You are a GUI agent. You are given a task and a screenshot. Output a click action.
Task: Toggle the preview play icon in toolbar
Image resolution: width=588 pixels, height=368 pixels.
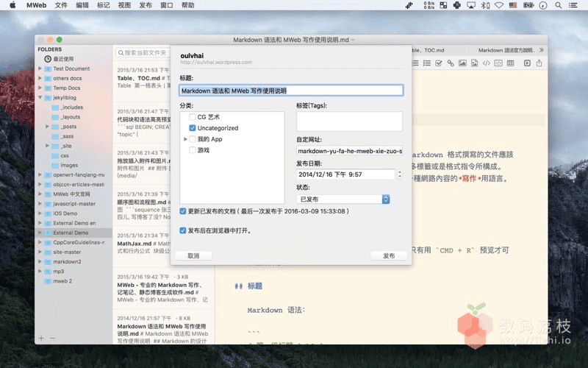pyautogui.click(x=527, y=63)
